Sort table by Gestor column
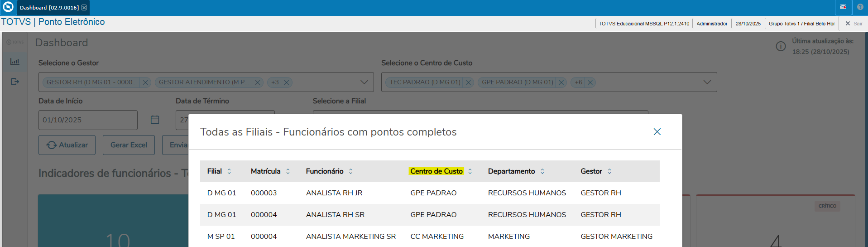The image size is (868, 247). [609, 171]
